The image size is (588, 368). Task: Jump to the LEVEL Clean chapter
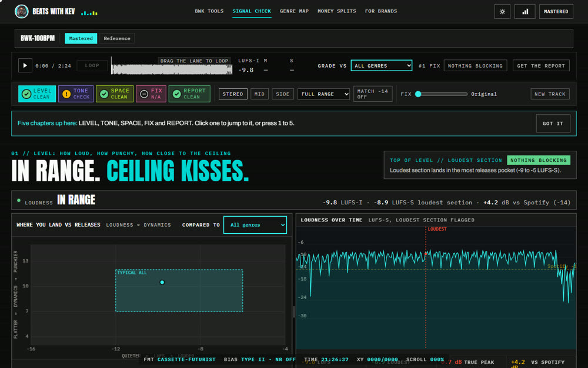point(37,94)
